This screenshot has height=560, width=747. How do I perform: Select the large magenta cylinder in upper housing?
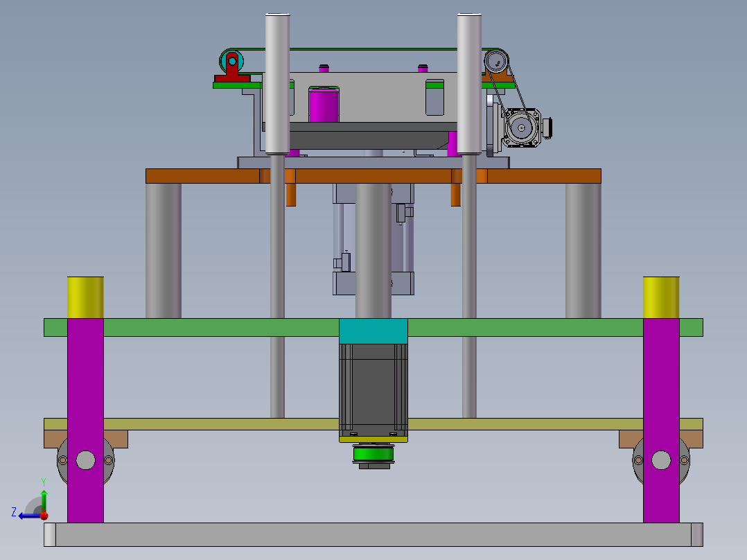[x=324, y=105]
